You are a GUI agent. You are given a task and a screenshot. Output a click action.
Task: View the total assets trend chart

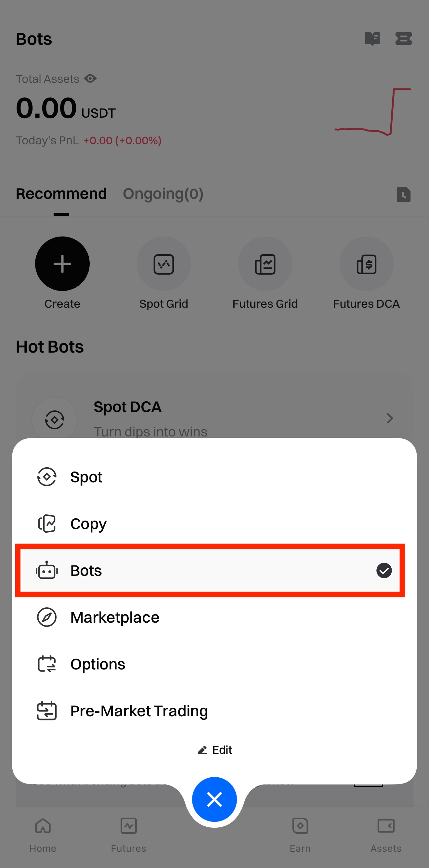click(372, 112)
